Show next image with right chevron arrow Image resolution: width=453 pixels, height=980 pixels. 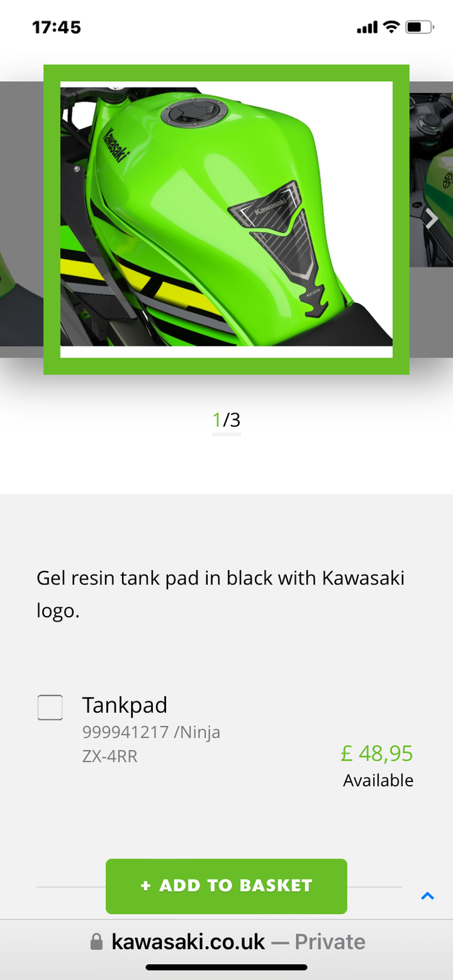[432, 219]
